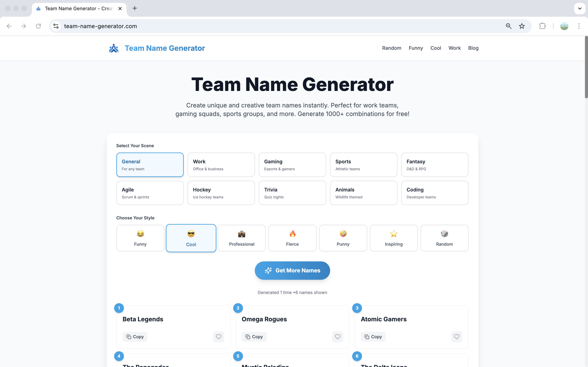Click the magnifier zoom icon in the address bar
The height and width of the screenshot is (367, 588).
[508, 26]
